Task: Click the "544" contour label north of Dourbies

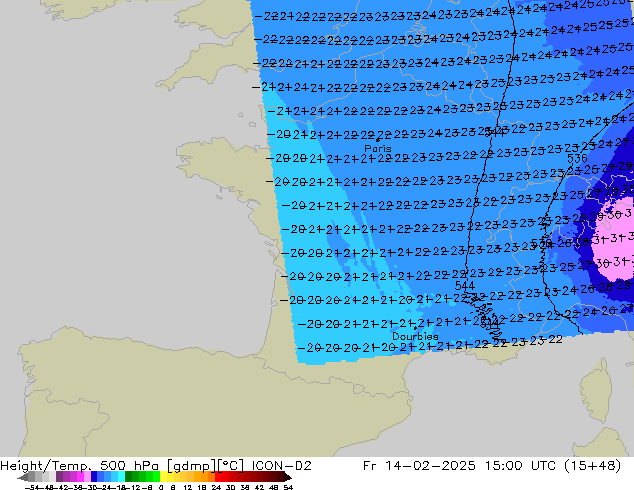Action: pos(465,286)
